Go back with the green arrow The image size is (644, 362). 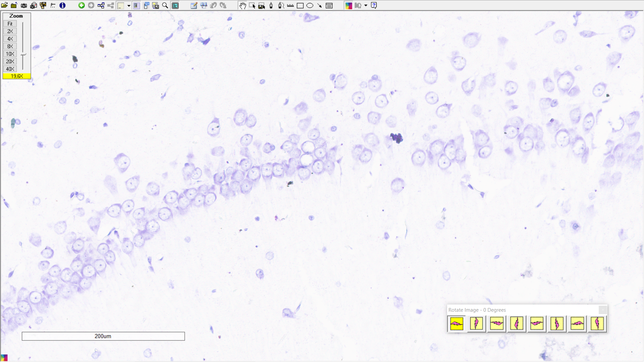82,5
